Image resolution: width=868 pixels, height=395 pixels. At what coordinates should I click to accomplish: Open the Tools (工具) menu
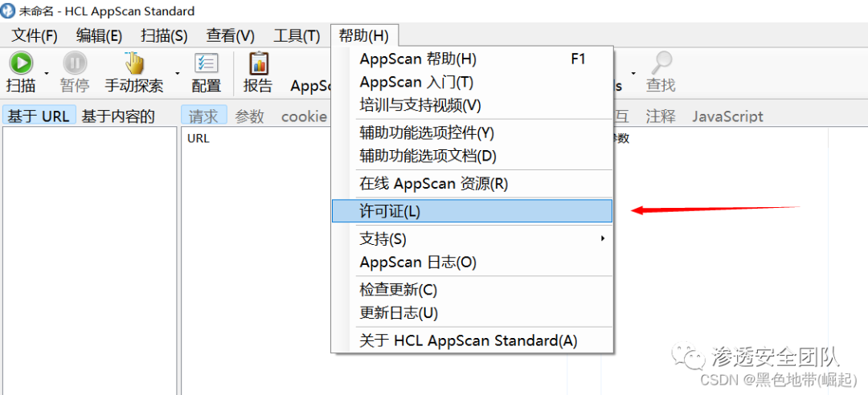(x=297, y=36)
